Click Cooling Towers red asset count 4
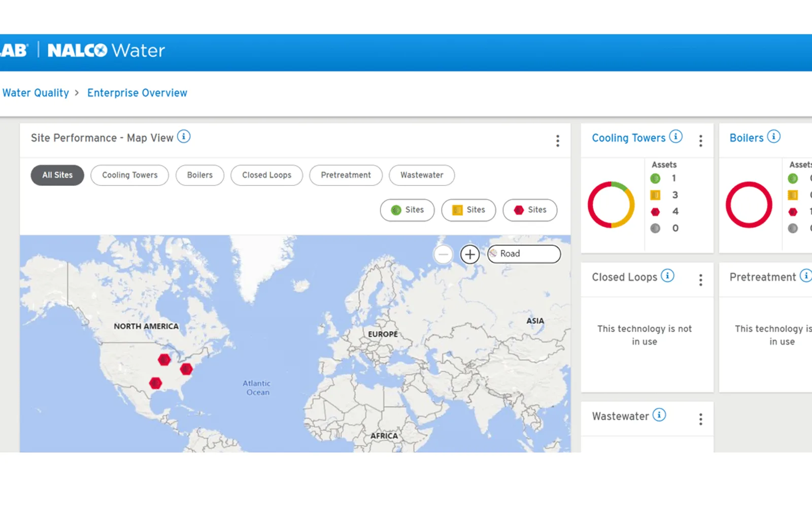The width and height of the screenshot is (812, 508). [675, 211]
